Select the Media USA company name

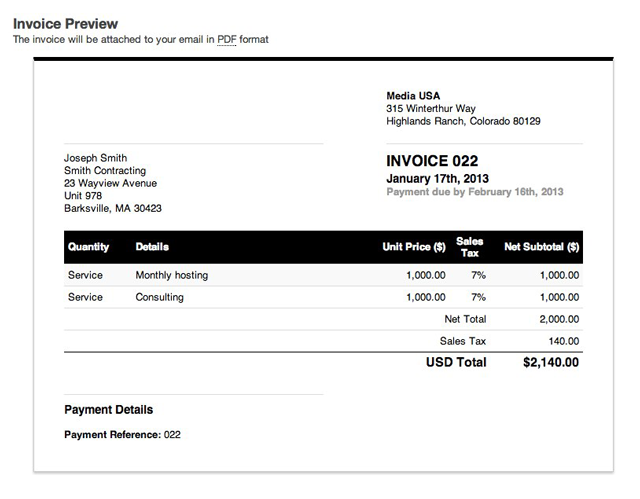(x=414, y=96)
